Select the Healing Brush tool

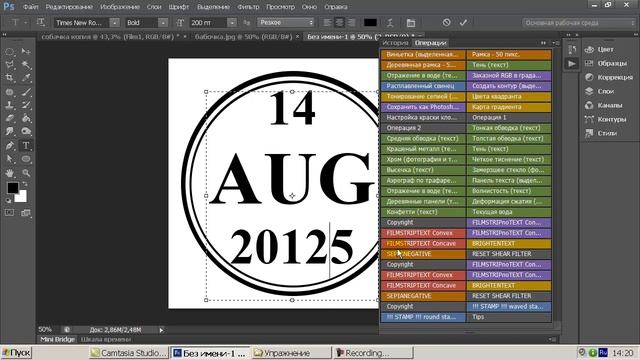9,92
